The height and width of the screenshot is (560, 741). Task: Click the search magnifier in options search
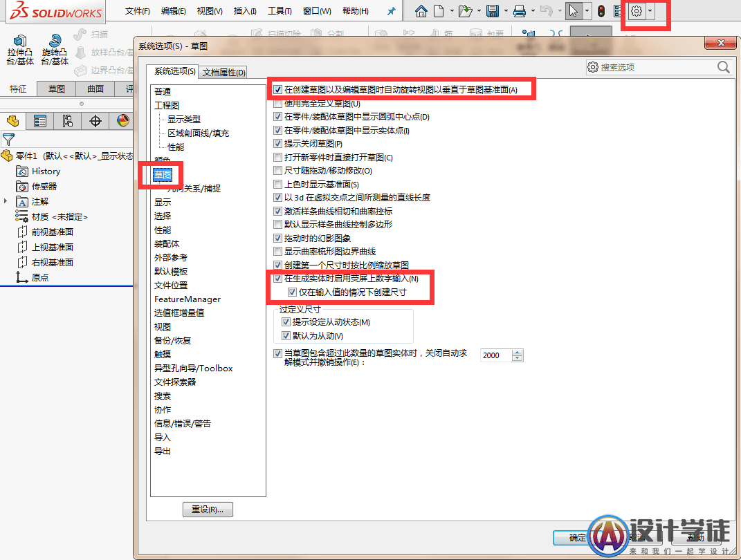click(x=724, y=67)
